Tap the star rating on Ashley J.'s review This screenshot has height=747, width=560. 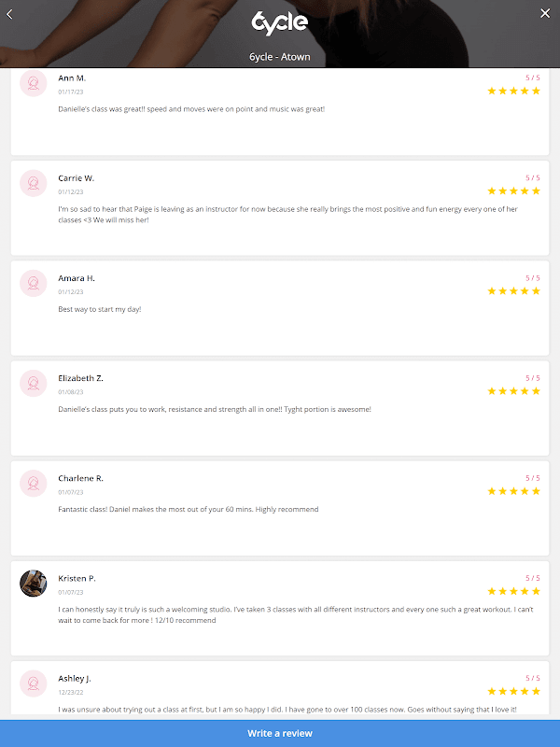(513, 691)
